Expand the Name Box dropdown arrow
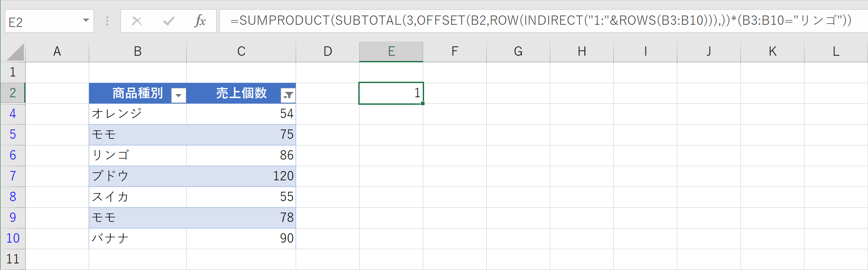The image size is (868, 270). pos(86,21)
